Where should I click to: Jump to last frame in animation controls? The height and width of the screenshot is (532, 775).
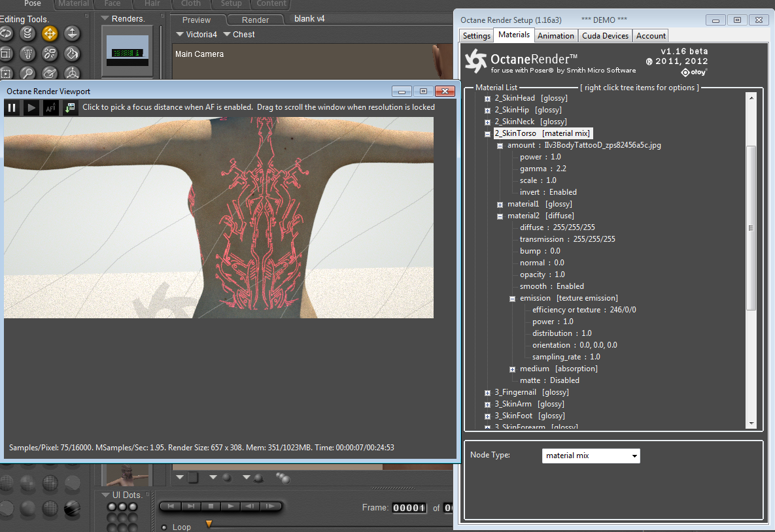coord(191,506)
